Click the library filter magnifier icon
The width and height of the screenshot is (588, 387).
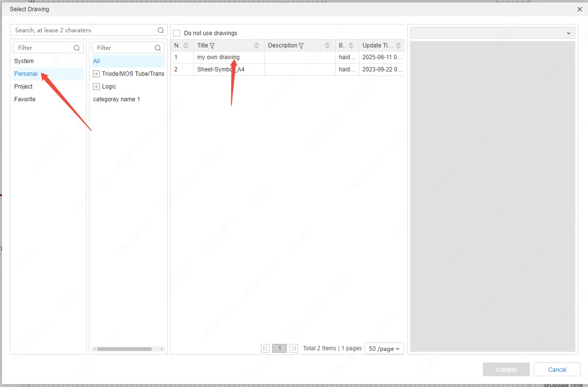[77, 48]
